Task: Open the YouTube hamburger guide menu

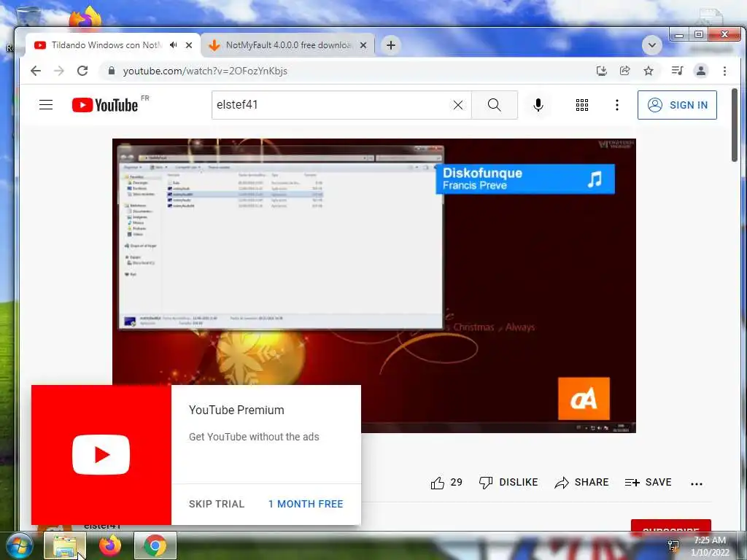Action: tap(46, 105)
